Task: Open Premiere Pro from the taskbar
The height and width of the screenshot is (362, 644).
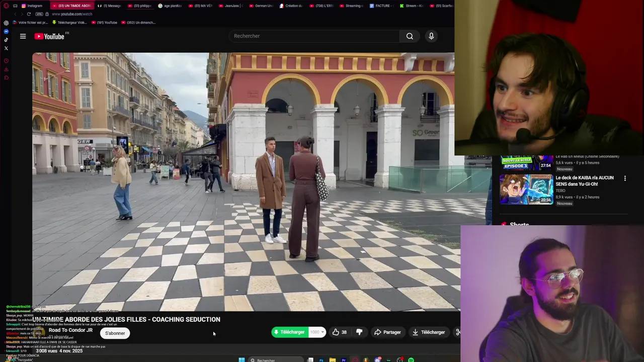Action: [344, 360]
